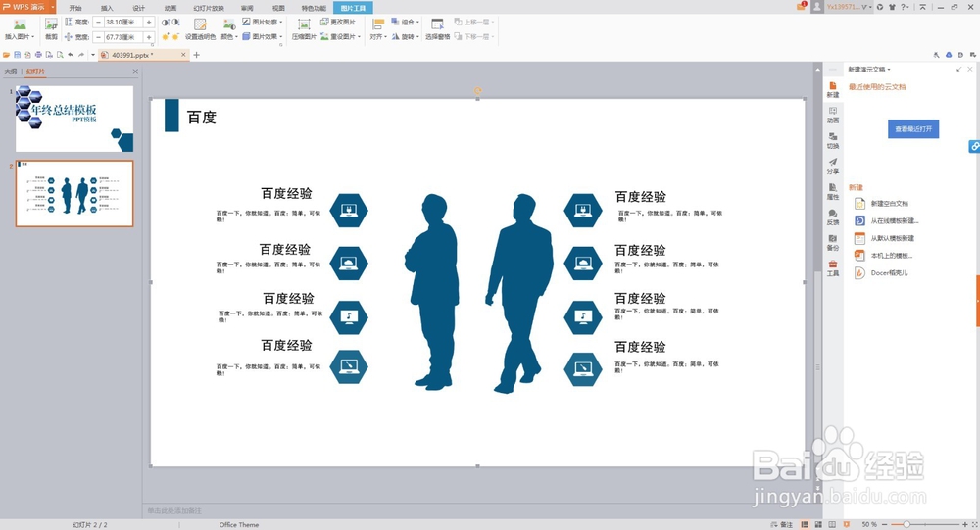Open the 分享 (Share) sidebar icon

[832, 167]
